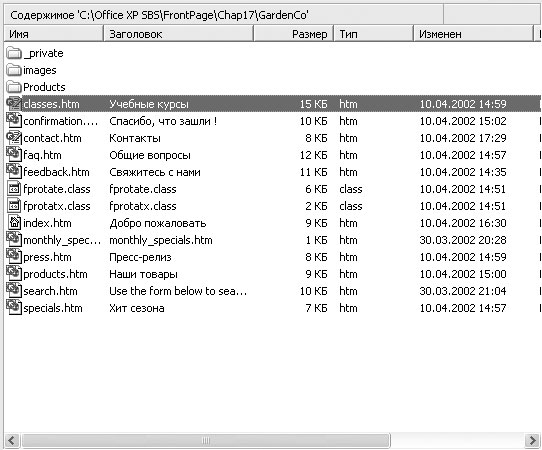Click the confirmation page file icon
The height and width of the screenshot is (450, 542).
14,121
